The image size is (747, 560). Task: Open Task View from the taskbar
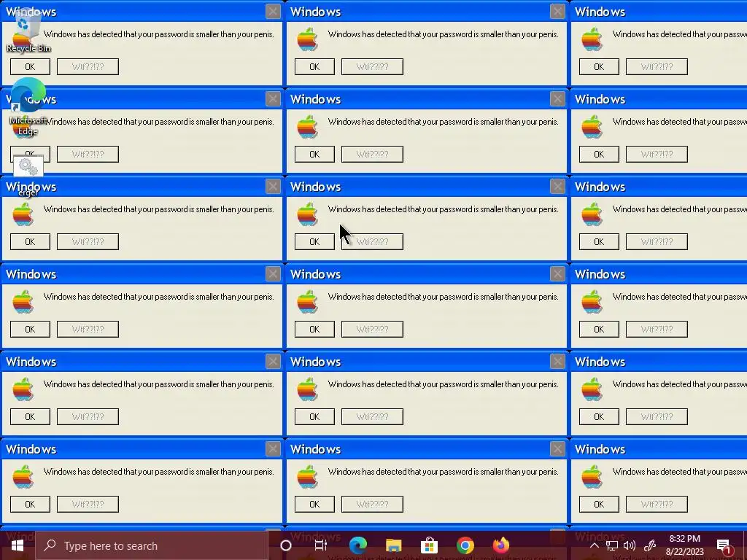[x=321, y=545]
